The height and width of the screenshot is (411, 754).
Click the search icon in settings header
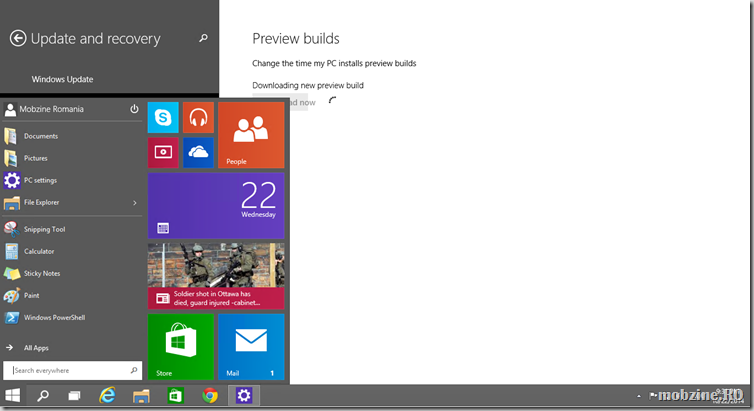[x=203, y=38]
